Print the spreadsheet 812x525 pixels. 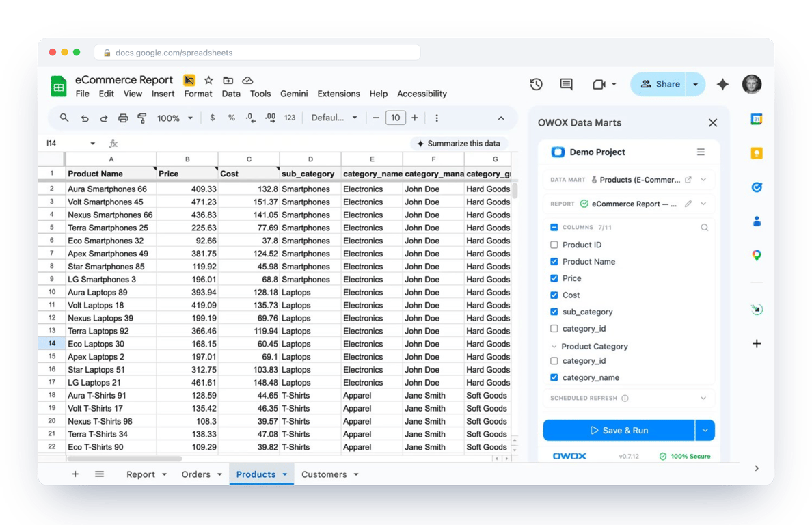point(123,118)
